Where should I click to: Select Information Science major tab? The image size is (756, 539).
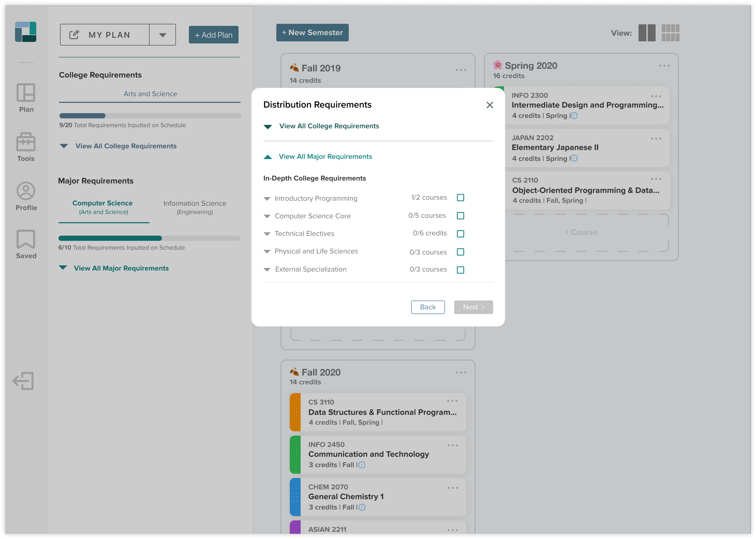coord(195,207)
